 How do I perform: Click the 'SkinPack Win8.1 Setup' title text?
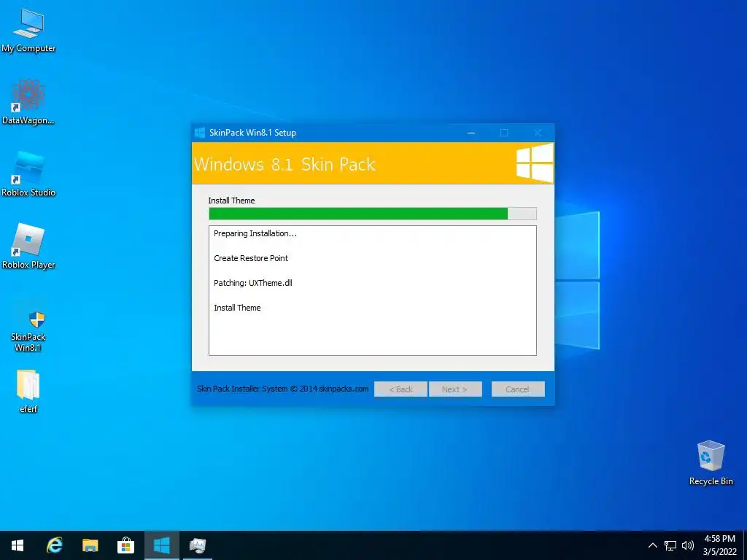click(x=252, y=133)
